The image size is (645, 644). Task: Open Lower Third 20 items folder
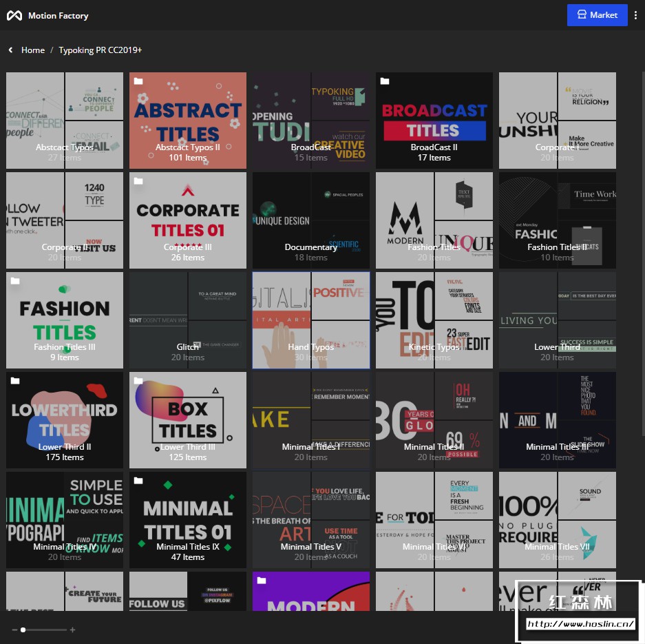coord(558,320)
